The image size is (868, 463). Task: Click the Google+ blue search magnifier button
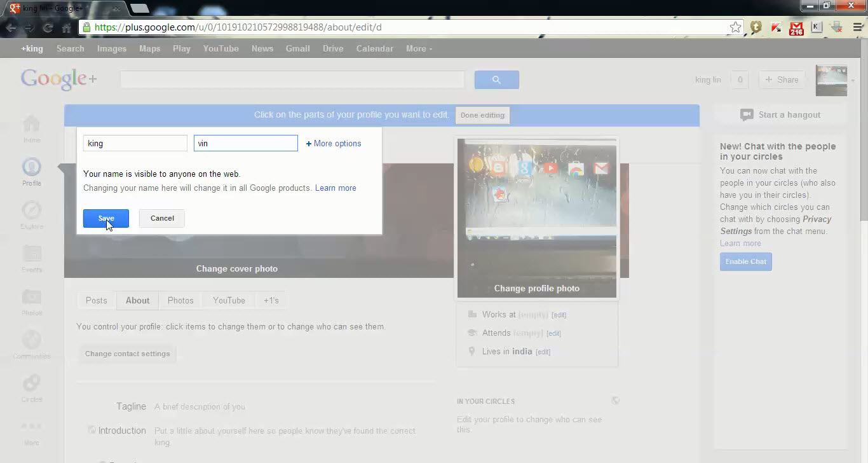click(x=496, y=79)
